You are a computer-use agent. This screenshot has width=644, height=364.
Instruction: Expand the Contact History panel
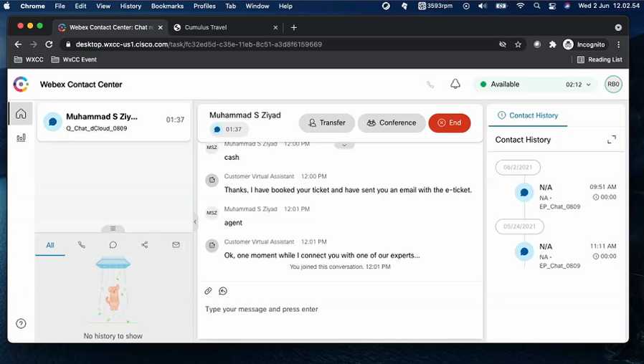coord(611,140)
